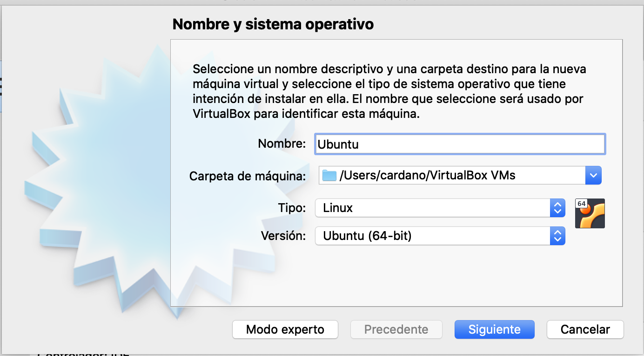Click the blue folder icon in machine folder field
The height and width of the screenshot is (356, 644).
329,176
